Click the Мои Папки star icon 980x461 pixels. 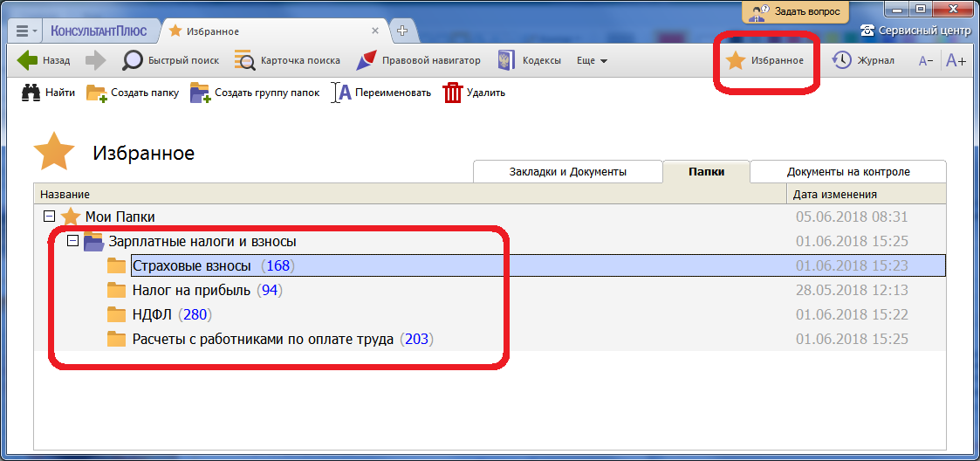(x=71, y=217)
